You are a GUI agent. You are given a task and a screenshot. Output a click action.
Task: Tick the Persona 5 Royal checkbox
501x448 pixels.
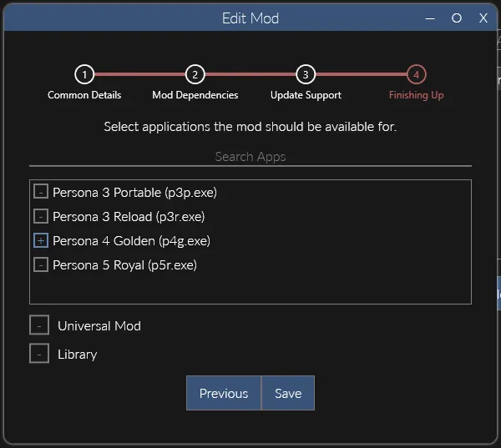tap(41, 264)
